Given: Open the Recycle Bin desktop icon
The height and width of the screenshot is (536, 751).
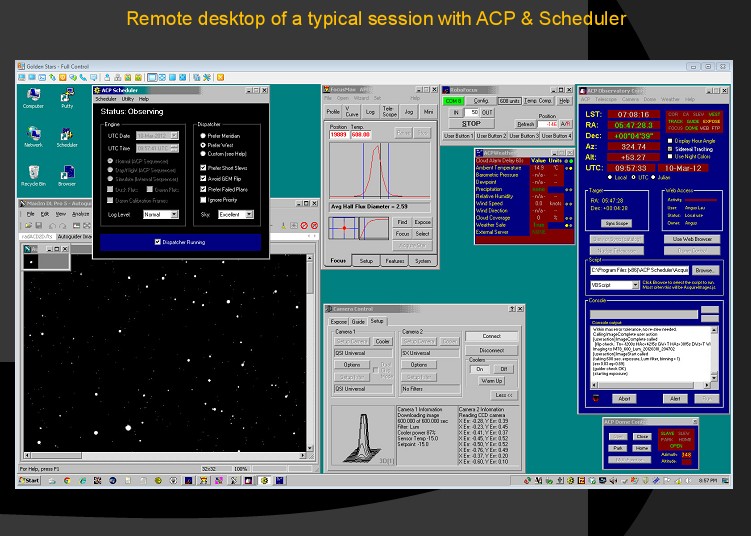Looking at the screenshot, I should pos(33,175).
